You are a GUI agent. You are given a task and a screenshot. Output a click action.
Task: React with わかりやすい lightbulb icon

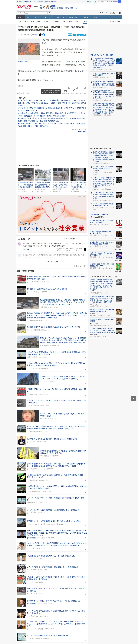click(74, 90)
